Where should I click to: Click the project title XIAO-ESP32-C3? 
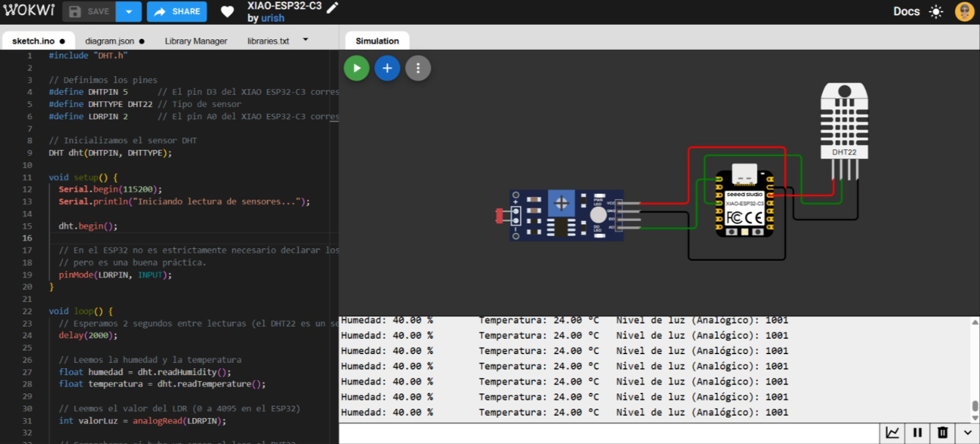(x=284, y=6)
